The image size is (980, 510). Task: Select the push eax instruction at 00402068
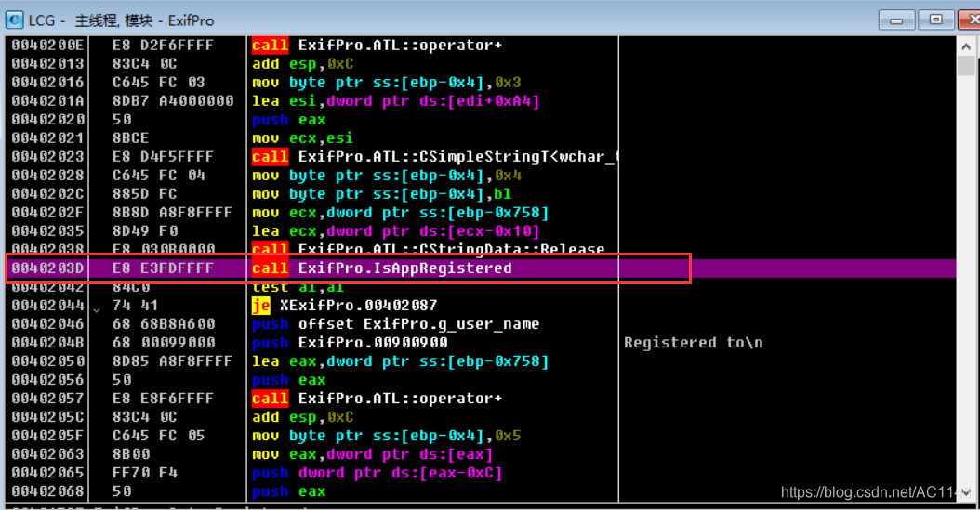click(x=289, y=492)
